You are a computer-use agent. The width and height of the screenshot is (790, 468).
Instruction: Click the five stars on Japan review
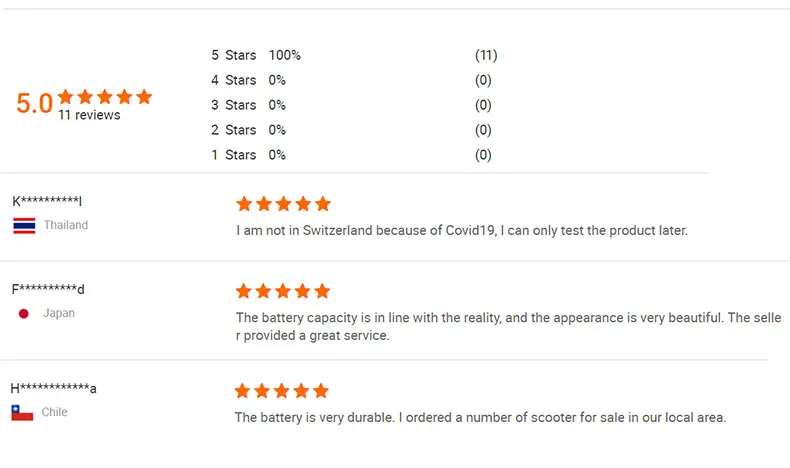[283, 291]
